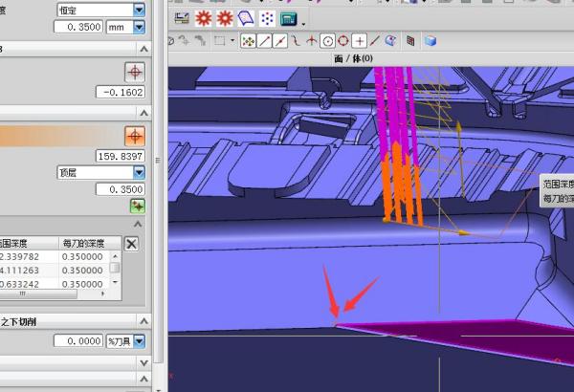Click the crosshair point selector beside -0.1602
This screenshot has width=574, height=392.
[135, 73]
